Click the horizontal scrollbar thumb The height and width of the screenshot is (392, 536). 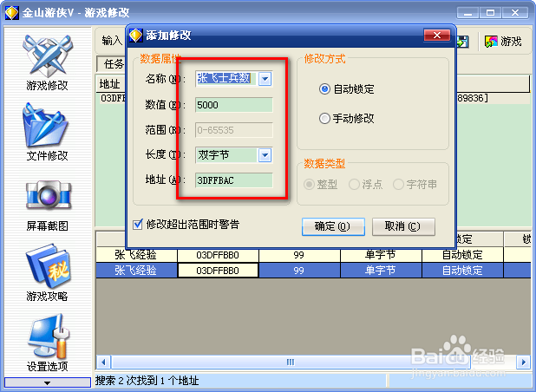(291, 362)
